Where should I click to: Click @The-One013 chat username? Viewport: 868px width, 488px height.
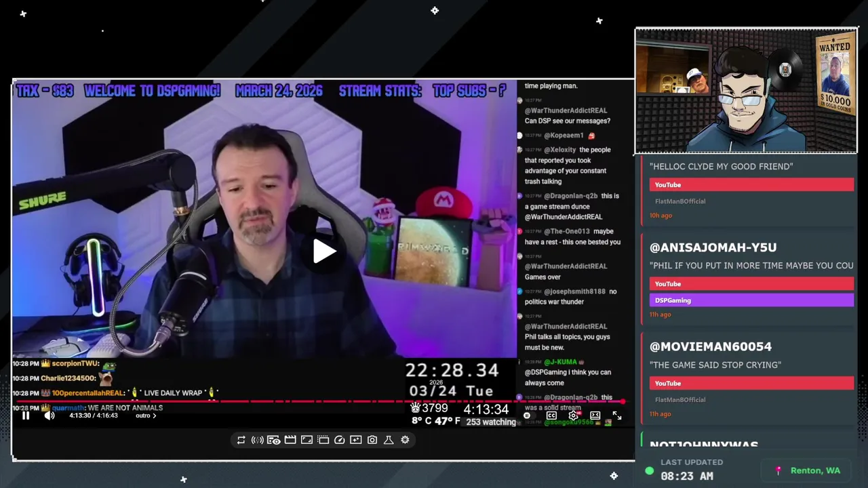[566, 231]
